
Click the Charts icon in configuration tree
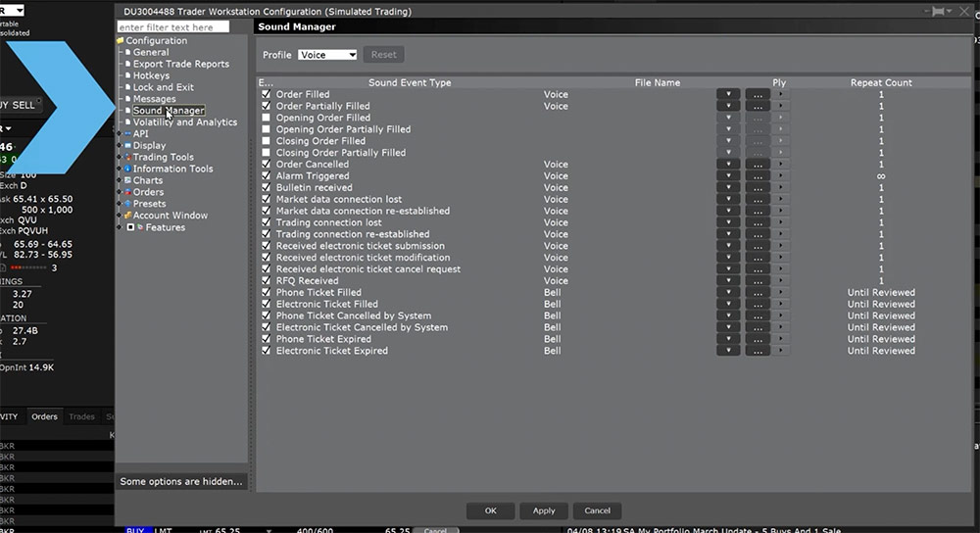click(127, 180)
